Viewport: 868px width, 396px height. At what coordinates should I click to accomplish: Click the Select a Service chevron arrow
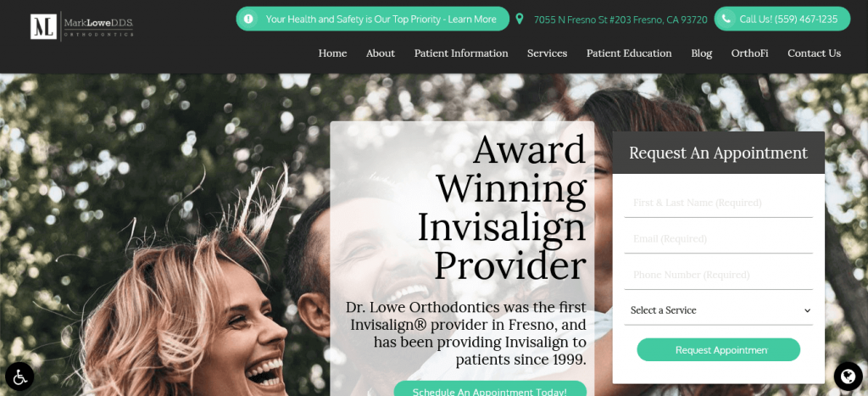point(807,310)
